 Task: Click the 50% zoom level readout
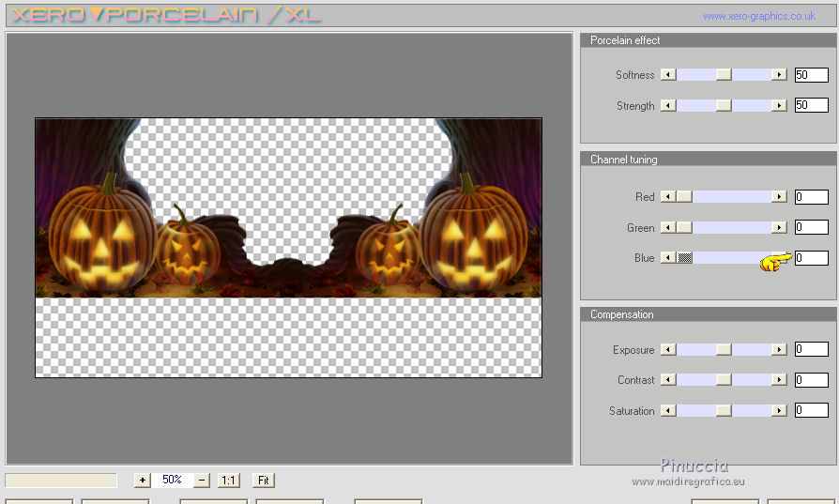click(x=172, y=480)
